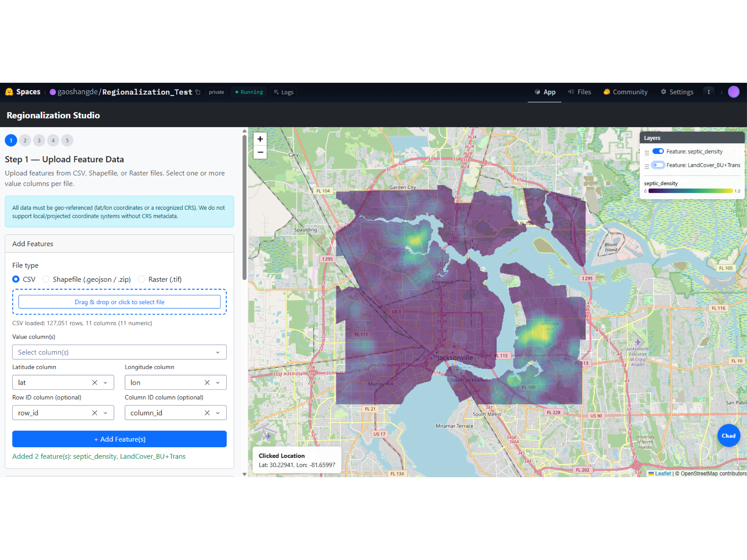This screenshot has width=747, height=560.
Task: Grab the septic_density layer drag handle
Action: point(647,153)
